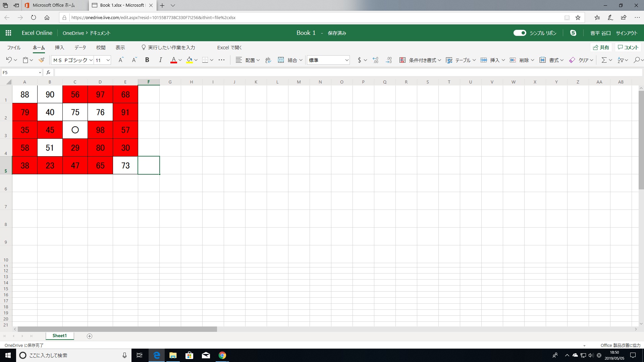
Task: Click increase decimal places icon
Action: 375,60
